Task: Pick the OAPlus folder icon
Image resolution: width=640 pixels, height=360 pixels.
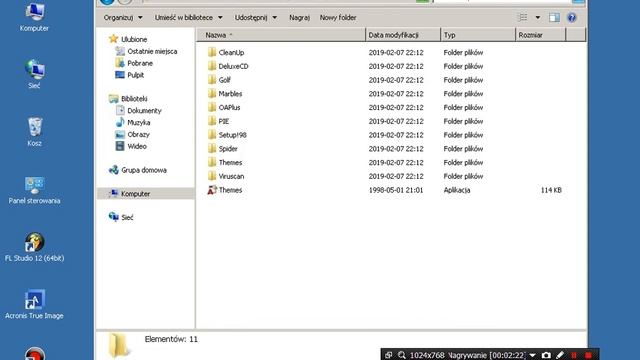Action: 212,107
